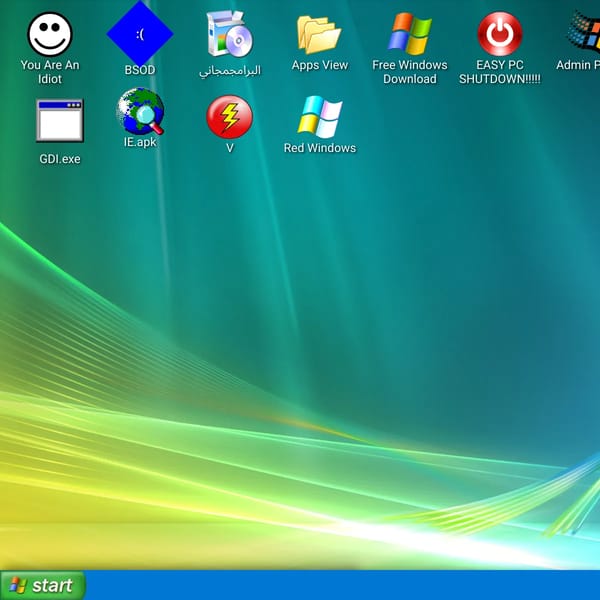This screenshot has width=600, height=600.
Task: Launch the IE.apk globe magnifier icon
Action: [140, 111]
